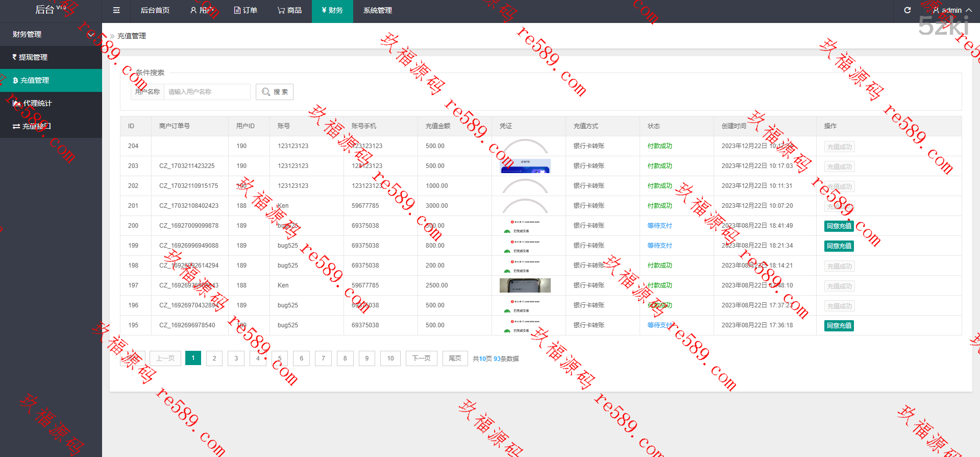Viewport: 980px width, 457px height.
Task: Click 同意充值 button for order ID 195
Action: point(839,326)
